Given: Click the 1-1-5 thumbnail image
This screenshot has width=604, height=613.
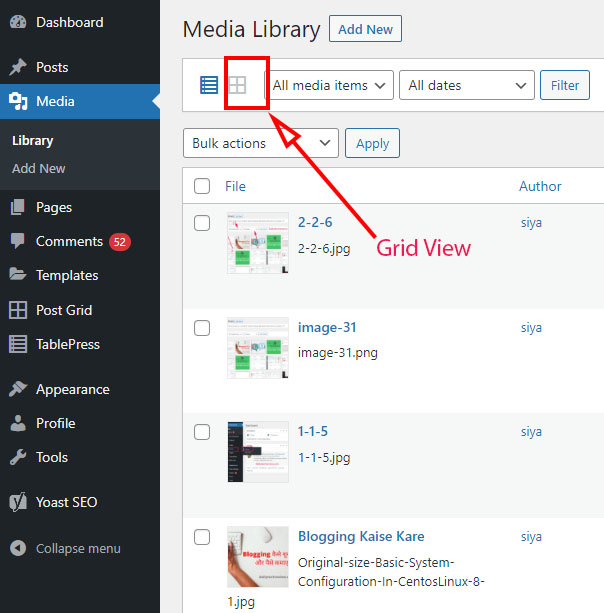Looking at the screenshot, I should coord(258,452).
